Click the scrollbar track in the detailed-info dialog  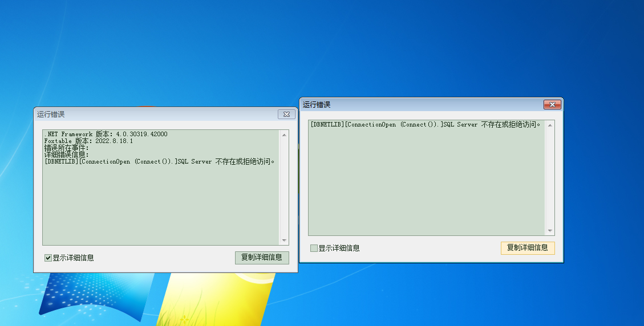[284, 188]
